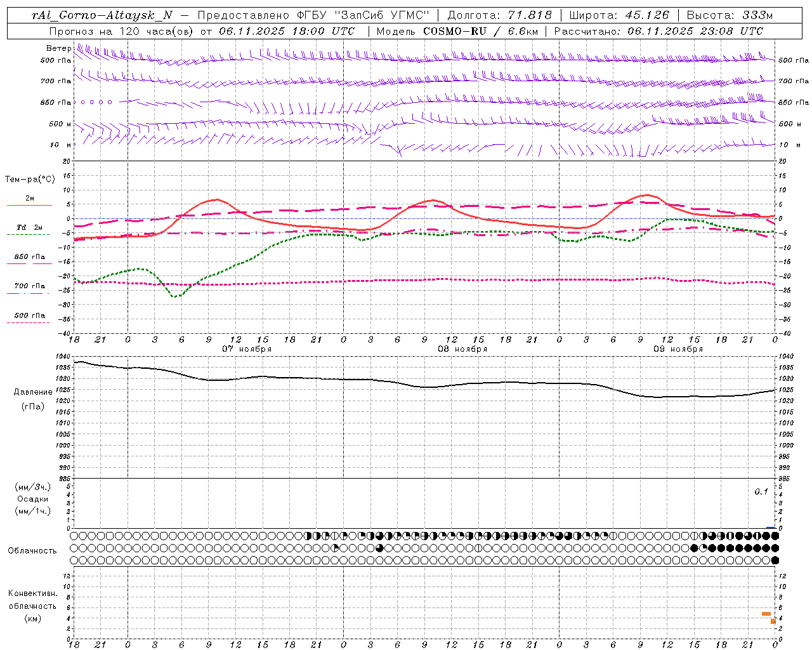The height and width of the screenshot is (650, 812).
Task: Click the blue precipitation bar
Action: coord(771,527)
